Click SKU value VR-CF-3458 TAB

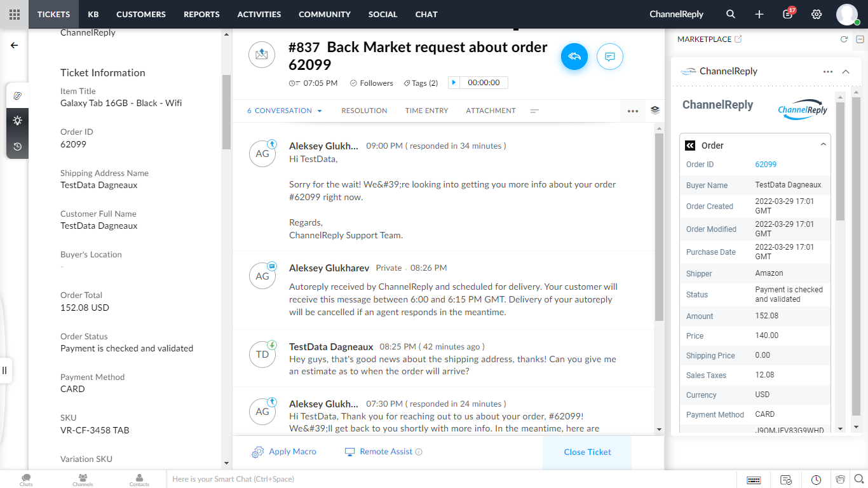95,430
